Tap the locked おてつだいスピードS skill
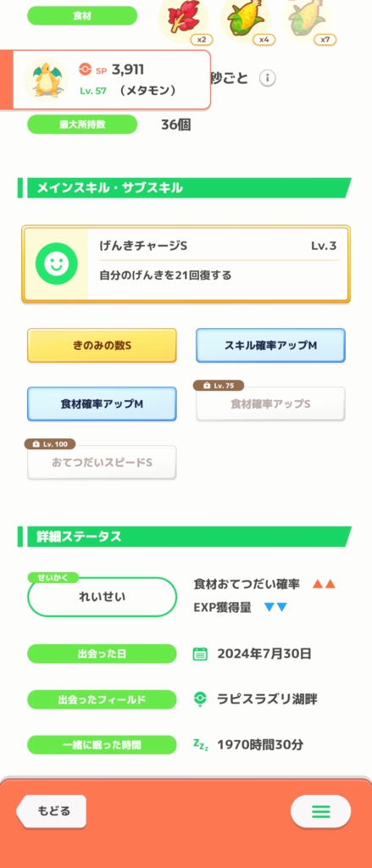This screenshot has width=372, height=868. (x=102, y=462)
